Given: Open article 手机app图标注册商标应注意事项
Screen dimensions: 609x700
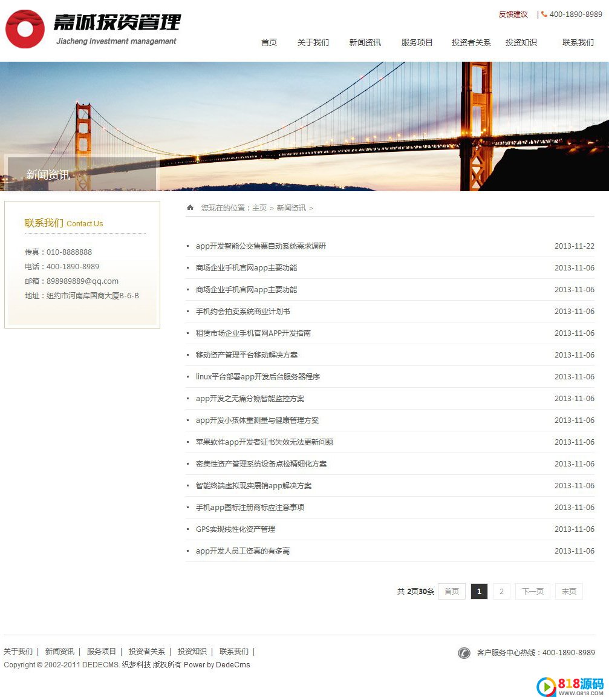Looking at the screenshot, I should 250,508.
